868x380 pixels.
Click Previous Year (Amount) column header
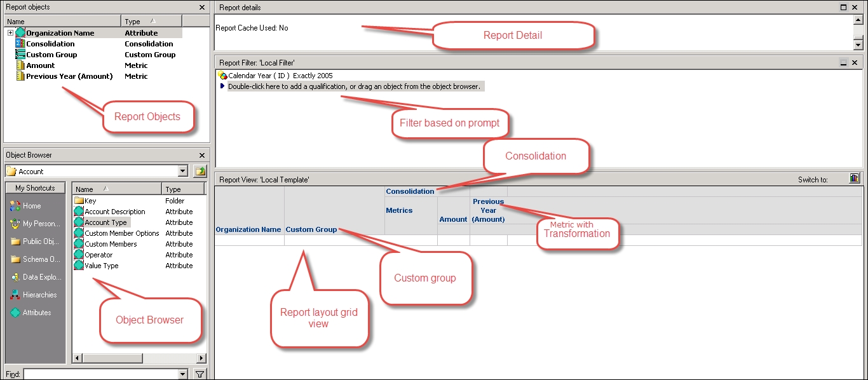pyautogui.click(x=488, y=210)
